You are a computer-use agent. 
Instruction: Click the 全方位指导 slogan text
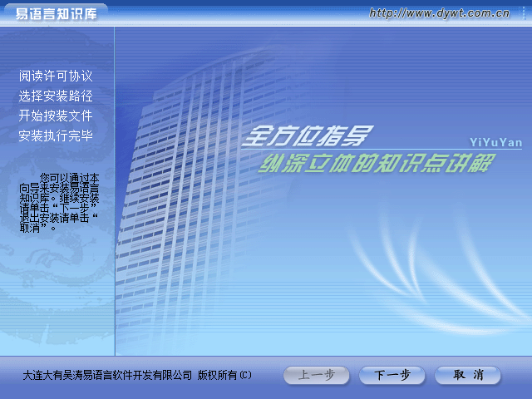(x=308, y=135)
